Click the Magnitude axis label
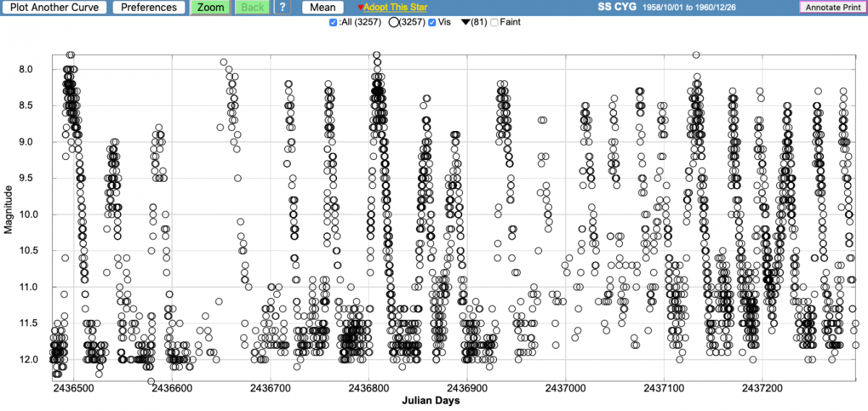Image resolution: width=868 pixels, height=411 pixels. (9, 208)
